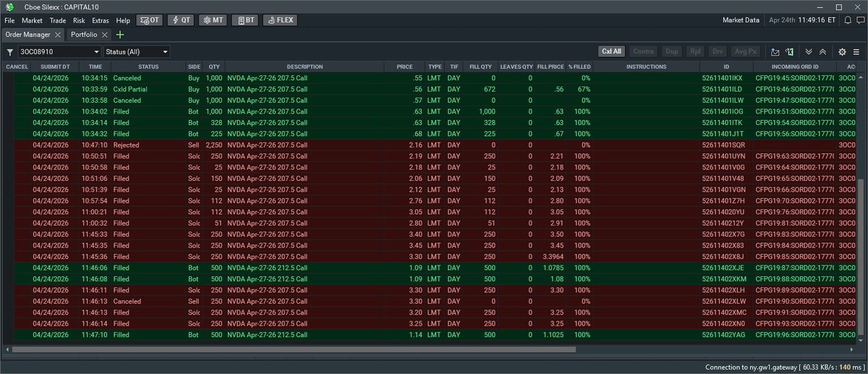This screenshot has height=374, width=868.
Task: Click the Market Data label
Action: coord(741,20)
